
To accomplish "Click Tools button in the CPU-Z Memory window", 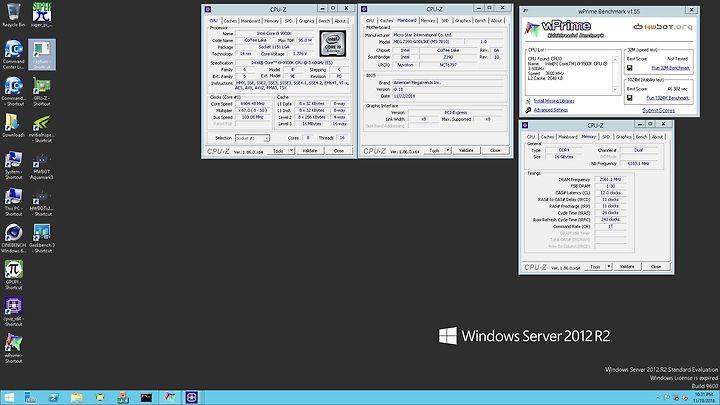I will coord(595,266).
